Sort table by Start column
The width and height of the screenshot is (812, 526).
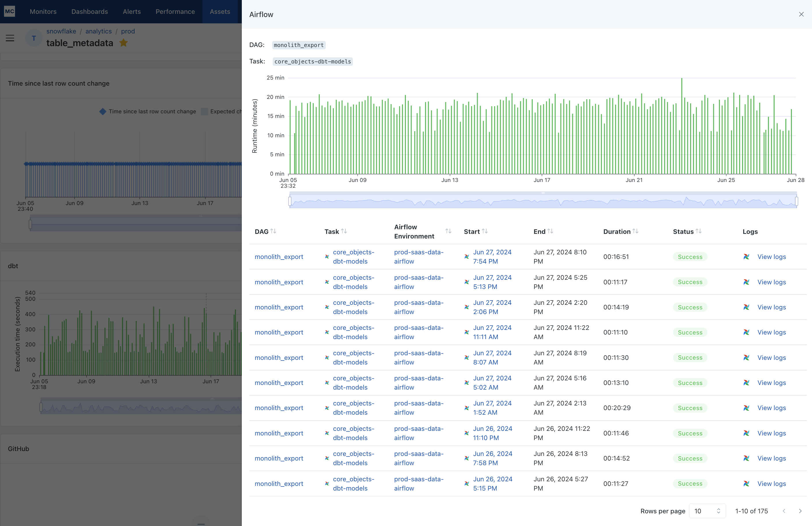485,232
